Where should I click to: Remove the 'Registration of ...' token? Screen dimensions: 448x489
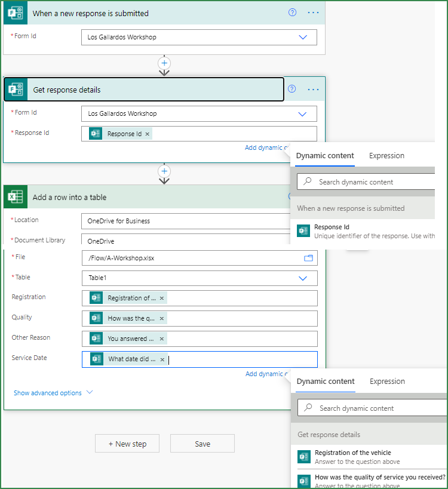162,298
